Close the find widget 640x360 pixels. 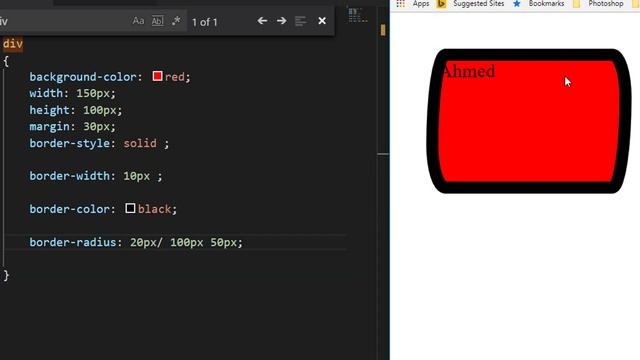click(x=322, y=20)
